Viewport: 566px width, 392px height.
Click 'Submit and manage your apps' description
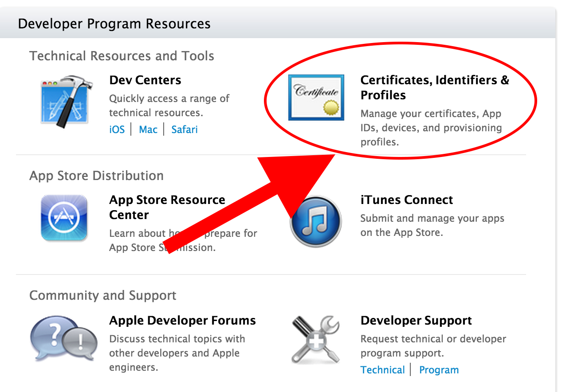click(432, 225)
